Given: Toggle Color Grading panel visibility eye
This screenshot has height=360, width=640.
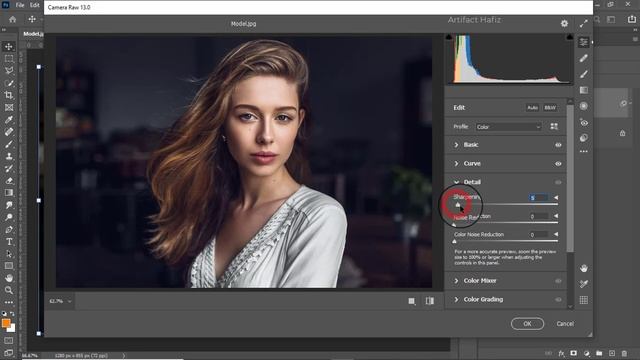Looking at the screenshot, I should (x=558, y=300).
